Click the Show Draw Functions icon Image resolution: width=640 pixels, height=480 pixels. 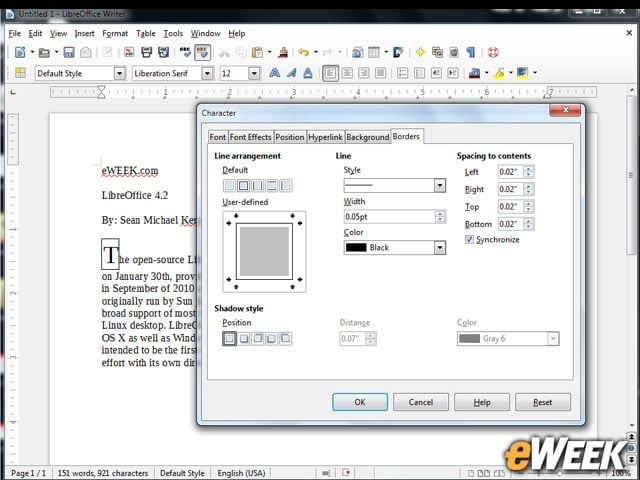tap(398, 52)
